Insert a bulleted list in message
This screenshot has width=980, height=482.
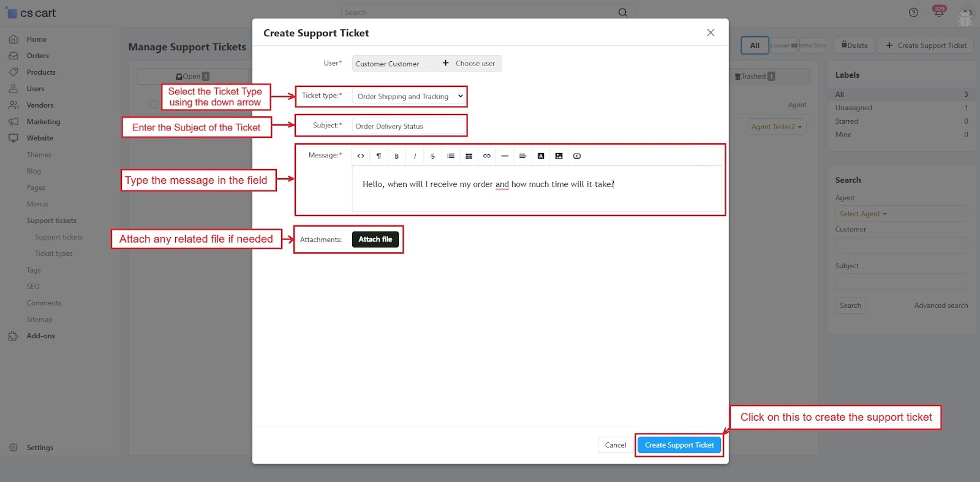[451, 156]
